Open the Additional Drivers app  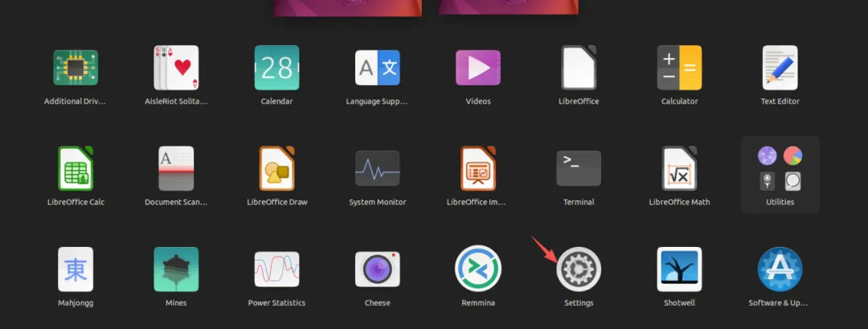76,68
